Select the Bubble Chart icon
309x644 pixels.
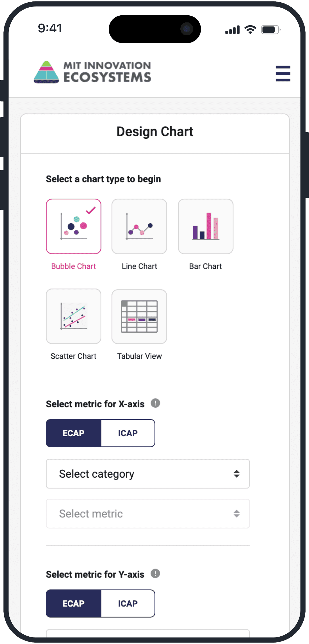point(74,226)
